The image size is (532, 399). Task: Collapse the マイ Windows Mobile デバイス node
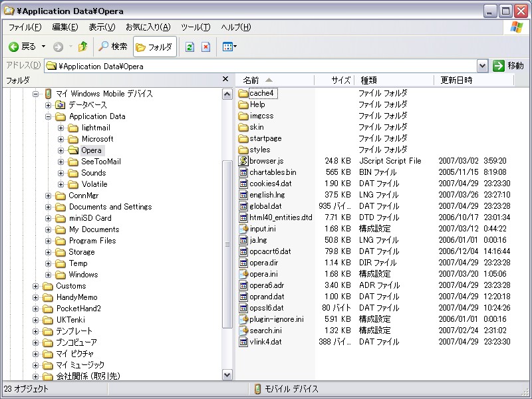click(35, 94)
